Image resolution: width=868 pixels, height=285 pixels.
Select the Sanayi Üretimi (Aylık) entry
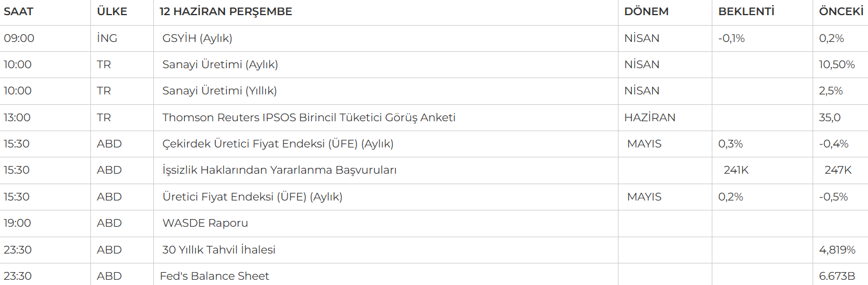tap(220, 65)
